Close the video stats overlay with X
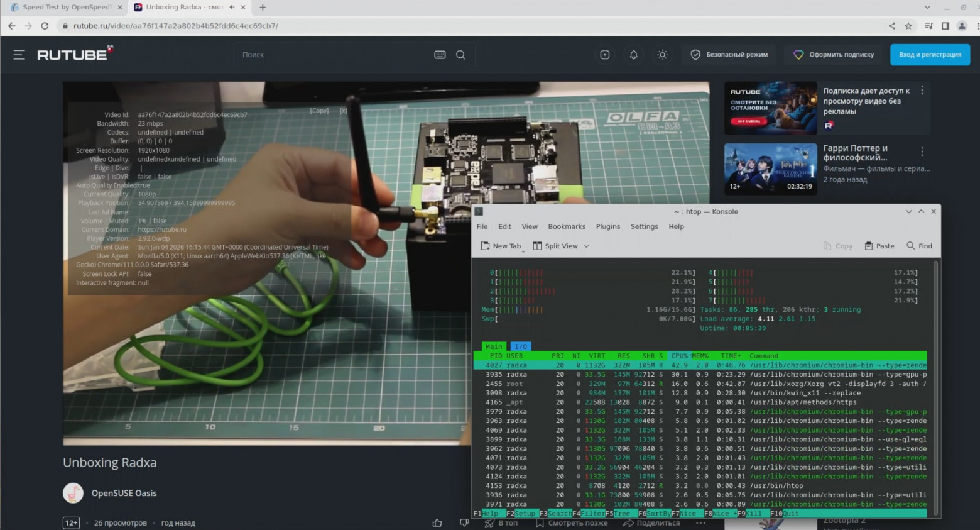Image resolution: width=980 pixels, height=530 pixels. pos(343,111)
